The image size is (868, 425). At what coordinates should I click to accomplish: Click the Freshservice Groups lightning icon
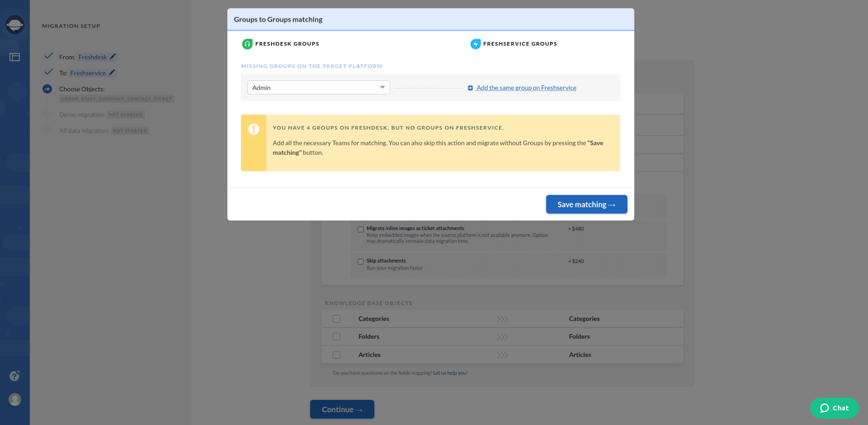click(476, 44)
